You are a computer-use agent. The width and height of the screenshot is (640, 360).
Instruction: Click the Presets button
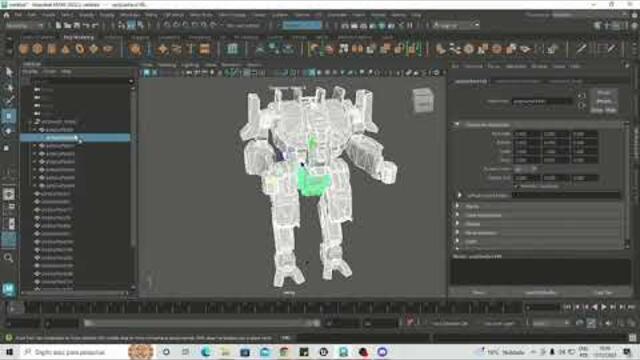coord(604,101)
